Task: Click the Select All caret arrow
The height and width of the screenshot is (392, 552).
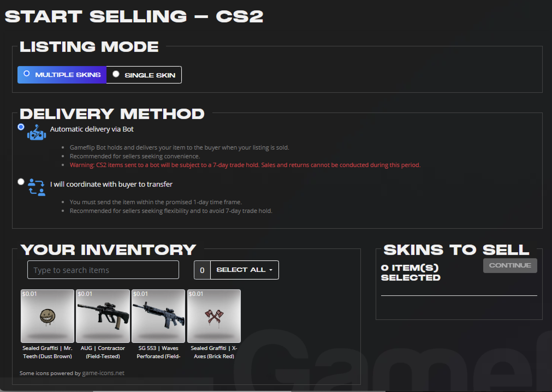Action: pyautogui.click(x=271, y=270)
